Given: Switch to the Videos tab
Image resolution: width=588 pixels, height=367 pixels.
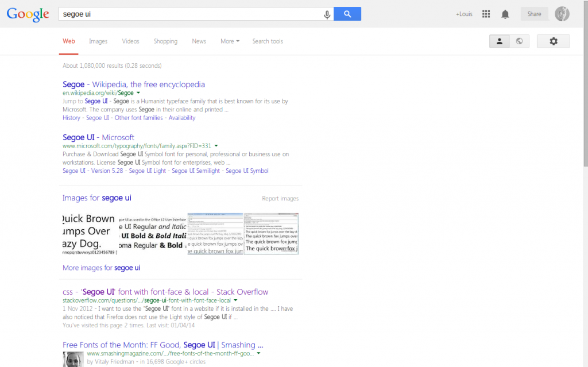Looking at the screenshot, I should click(130, 41).
